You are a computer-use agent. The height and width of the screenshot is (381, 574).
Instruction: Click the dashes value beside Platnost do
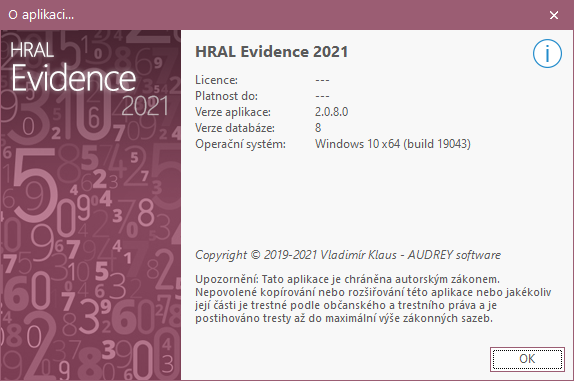[322, 96]
